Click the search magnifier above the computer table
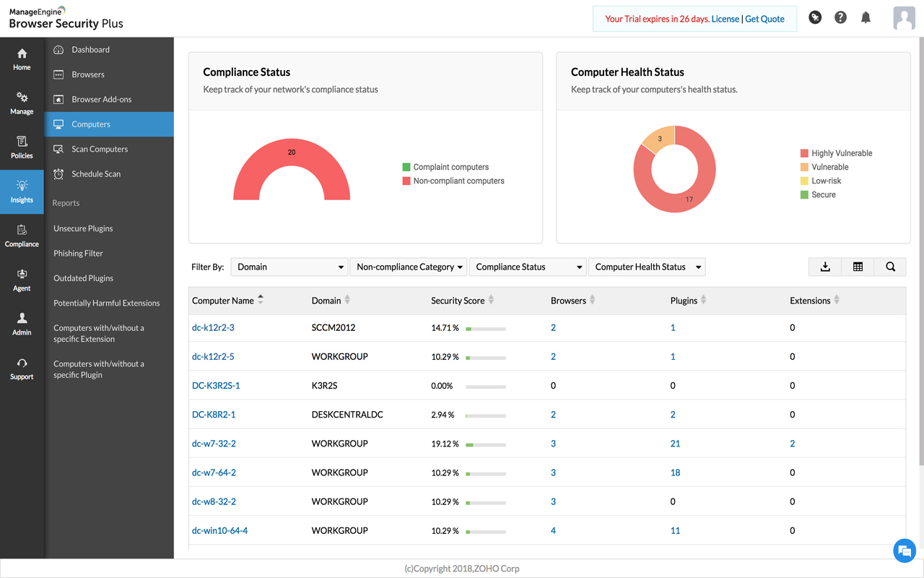 pyautogui.click(x=889, y=267)
